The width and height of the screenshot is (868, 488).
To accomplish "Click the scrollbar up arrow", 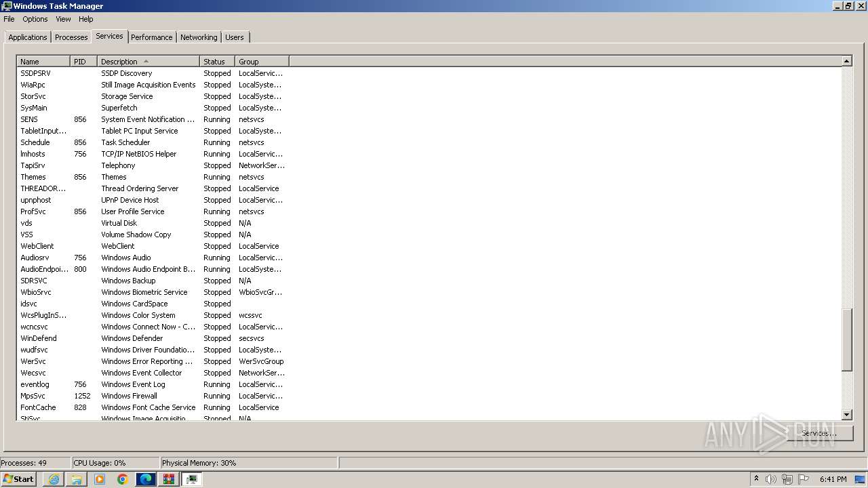I will pos(846,61).
